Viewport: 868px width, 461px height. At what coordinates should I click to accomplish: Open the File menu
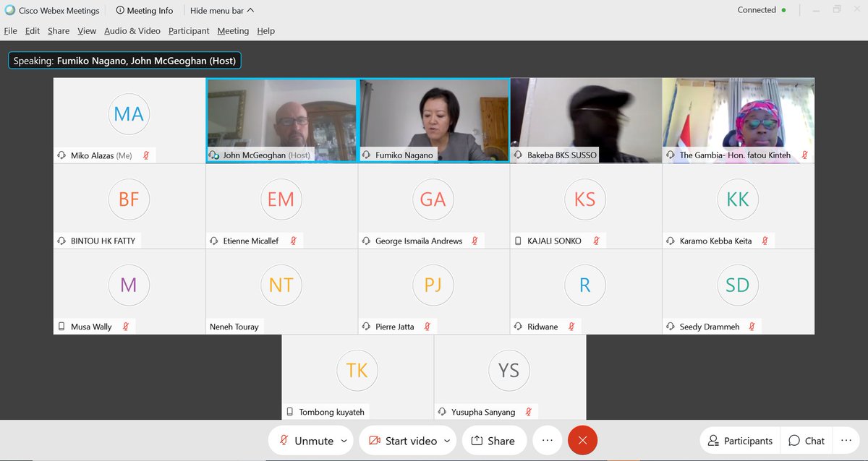pos(10,31)
